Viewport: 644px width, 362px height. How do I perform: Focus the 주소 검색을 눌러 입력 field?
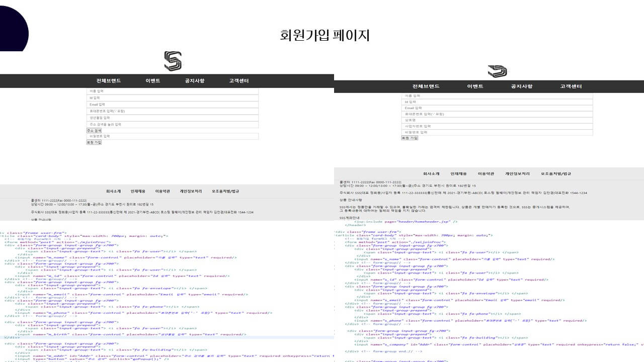point(173,124)
